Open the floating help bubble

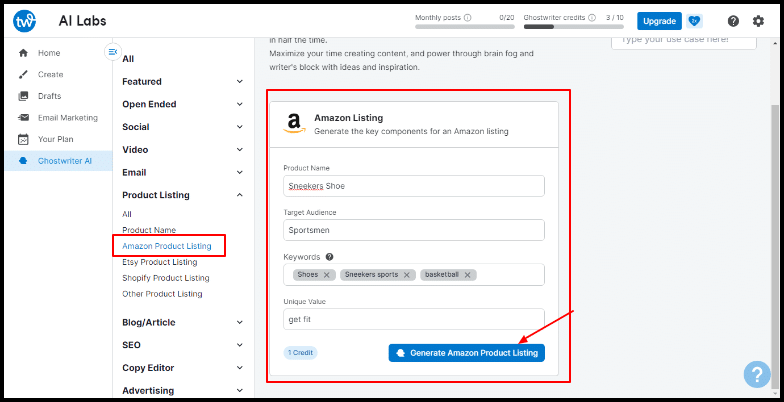(757, 374)
